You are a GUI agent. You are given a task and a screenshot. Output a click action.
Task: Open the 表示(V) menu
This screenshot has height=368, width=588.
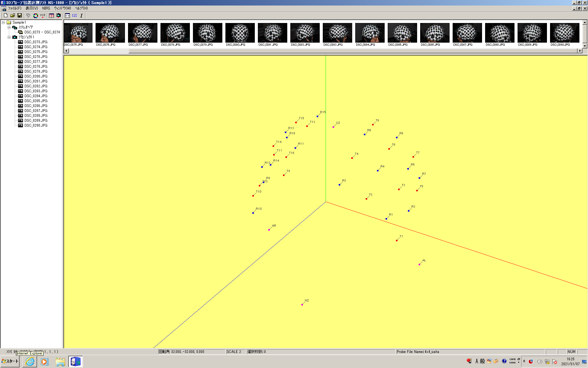[x=32, y=8]
